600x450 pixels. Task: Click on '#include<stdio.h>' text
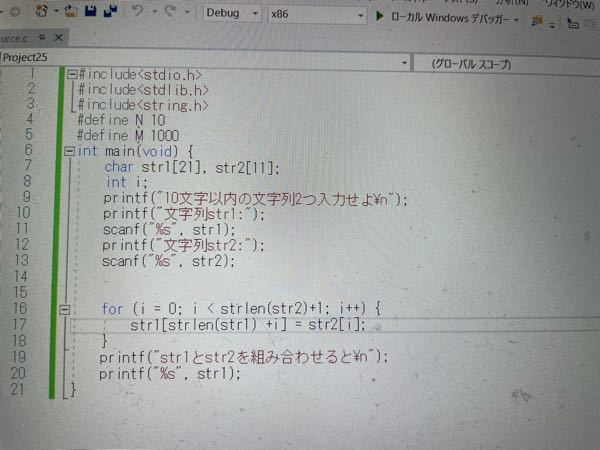pyautogui.click(x=140, y=75)
